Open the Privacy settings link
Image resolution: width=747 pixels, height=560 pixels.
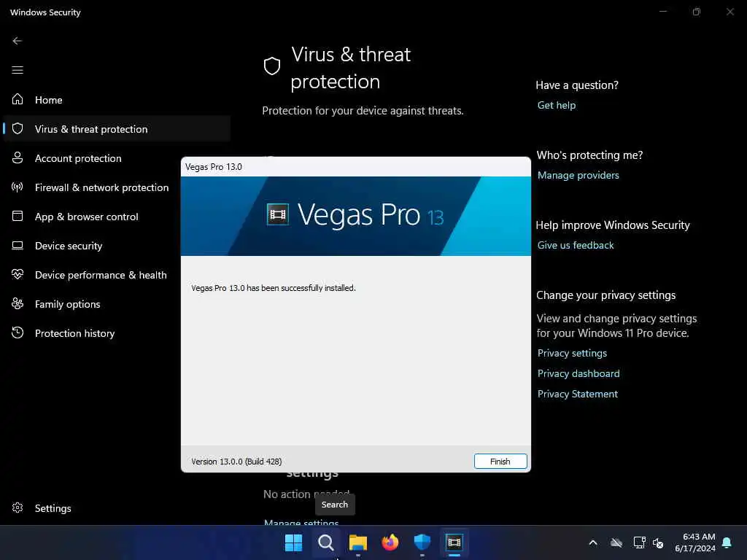[x=572, y=354]
